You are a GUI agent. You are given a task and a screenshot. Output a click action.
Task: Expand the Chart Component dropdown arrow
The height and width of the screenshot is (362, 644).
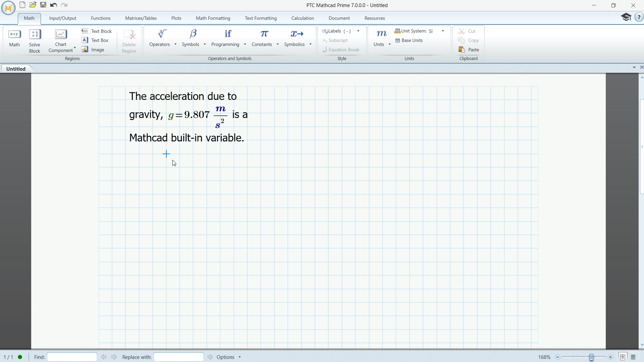75,48
